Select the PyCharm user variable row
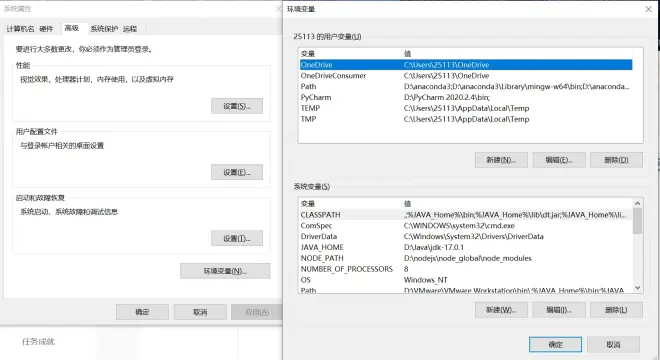The image size is (660, 360). click(466, 97)
